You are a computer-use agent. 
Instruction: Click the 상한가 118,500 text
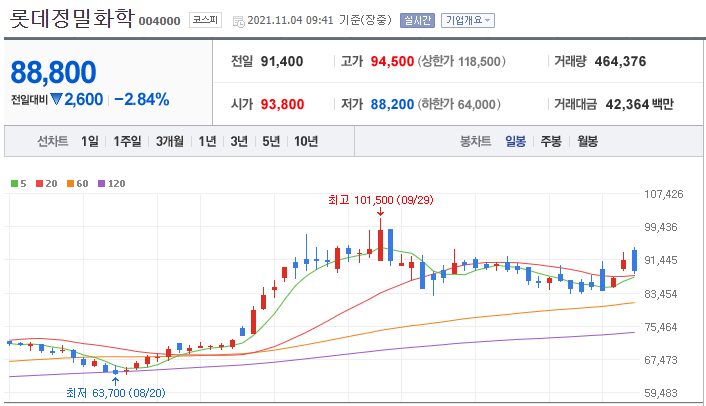[462, 61]
